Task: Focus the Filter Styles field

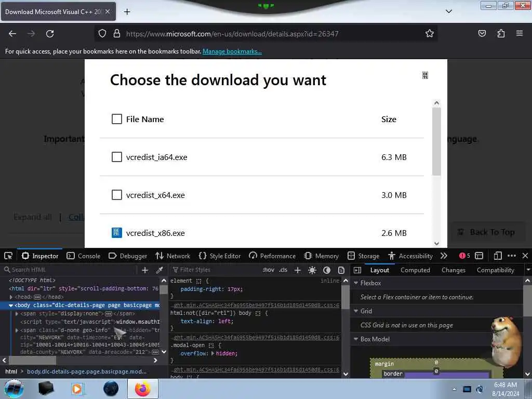Action: coord(216,270)
